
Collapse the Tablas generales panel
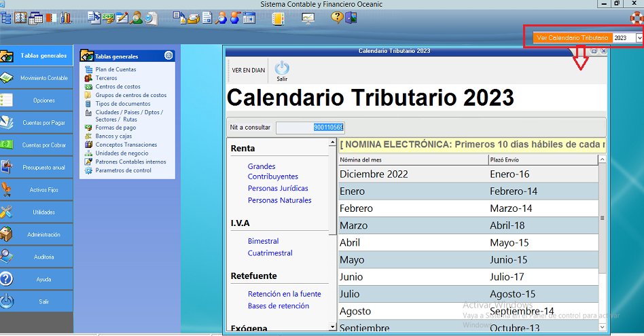point(168,56)
